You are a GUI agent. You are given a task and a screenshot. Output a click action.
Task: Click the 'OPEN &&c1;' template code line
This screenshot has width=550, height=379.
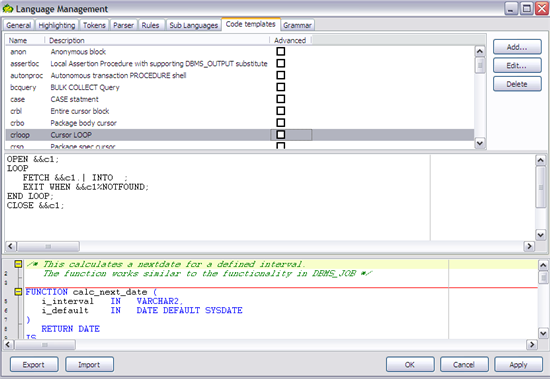click(33, 159)
